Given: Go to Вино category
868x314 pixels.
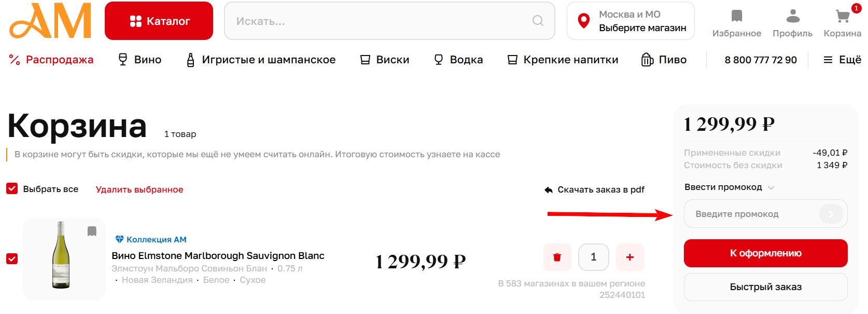Looking at the screenshot, I should point(140,60).
